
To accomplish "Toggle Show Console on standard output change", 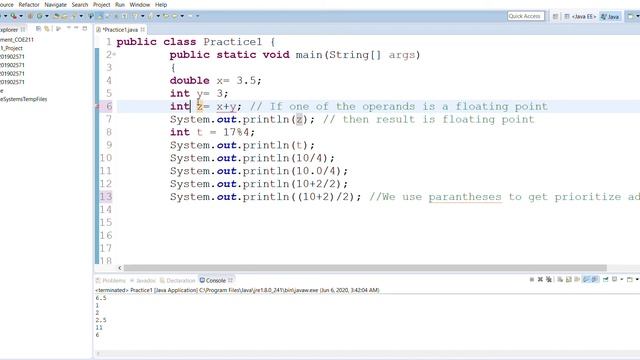I will pyautogui.click(x=587, y=280).
